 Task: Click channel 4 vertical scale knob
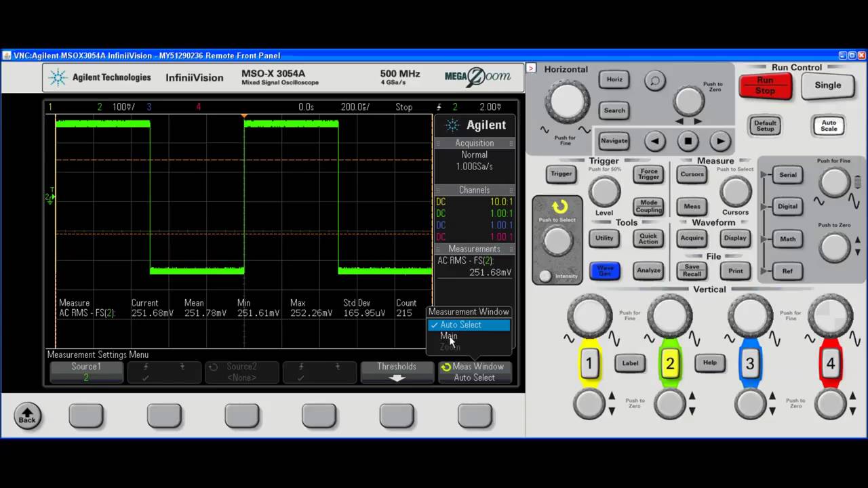[x=830, y=317]
